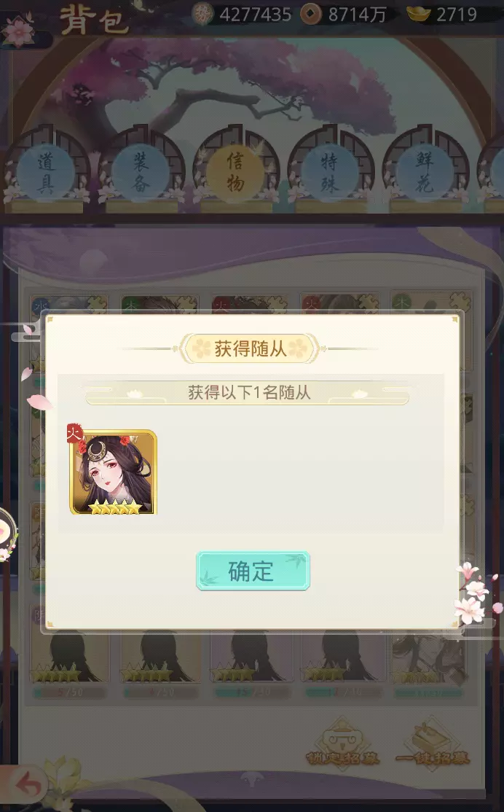Tap the five-star fire follower portrait

[x=114, y=472]
